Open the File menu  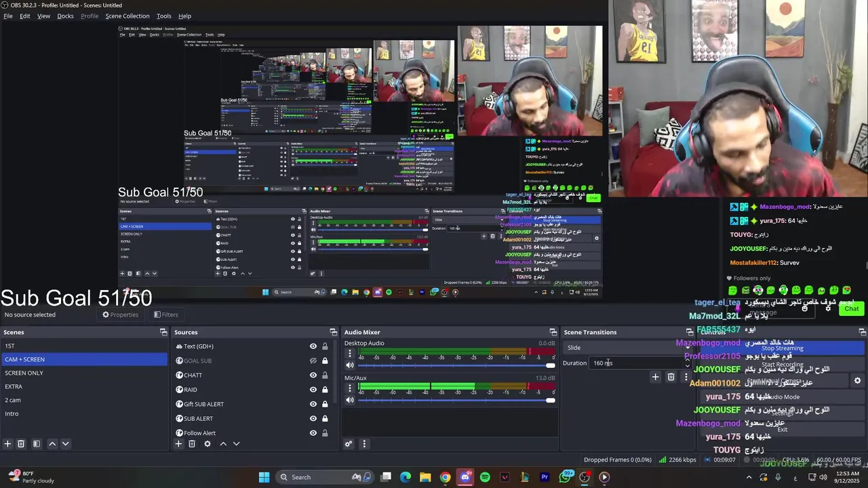(8, 16)
